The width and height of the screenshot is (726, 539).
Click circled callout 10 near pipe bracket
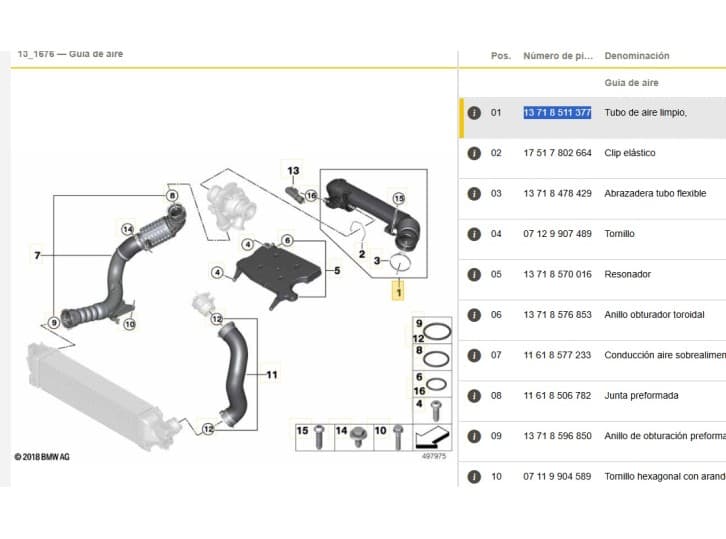pyautogui.click(x=130, y=324)
